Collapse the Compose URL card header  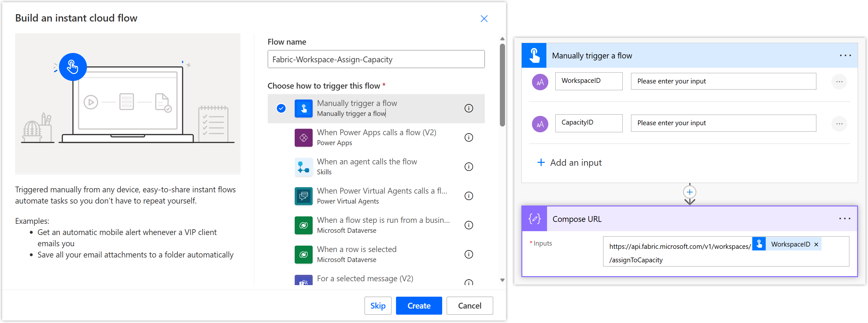(689, 219)
